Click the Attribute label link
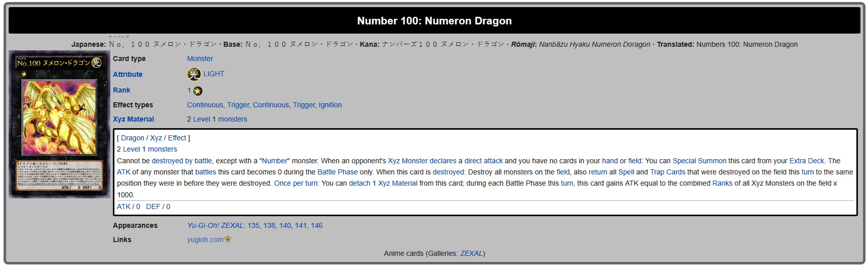Screen dimensions: 868x266 tap(128, 74)
